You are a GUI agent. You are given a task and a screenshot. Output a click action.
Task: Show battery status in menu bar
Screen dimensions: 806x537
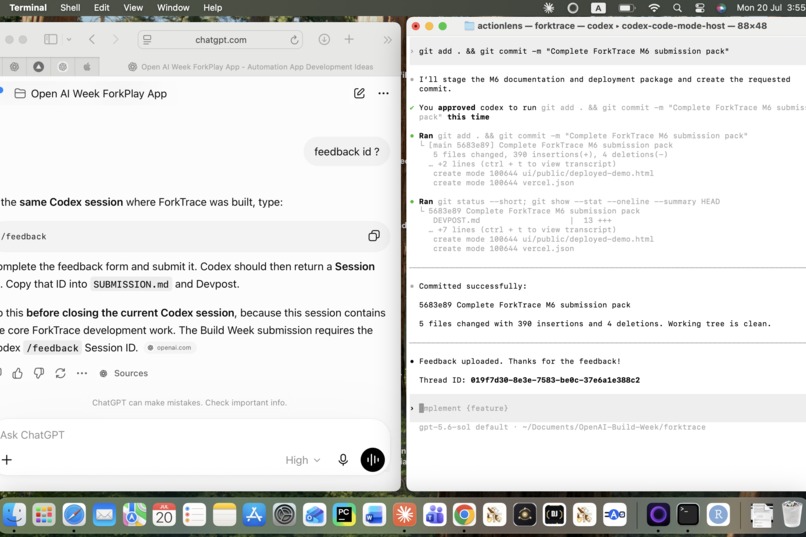pos(626,8)
